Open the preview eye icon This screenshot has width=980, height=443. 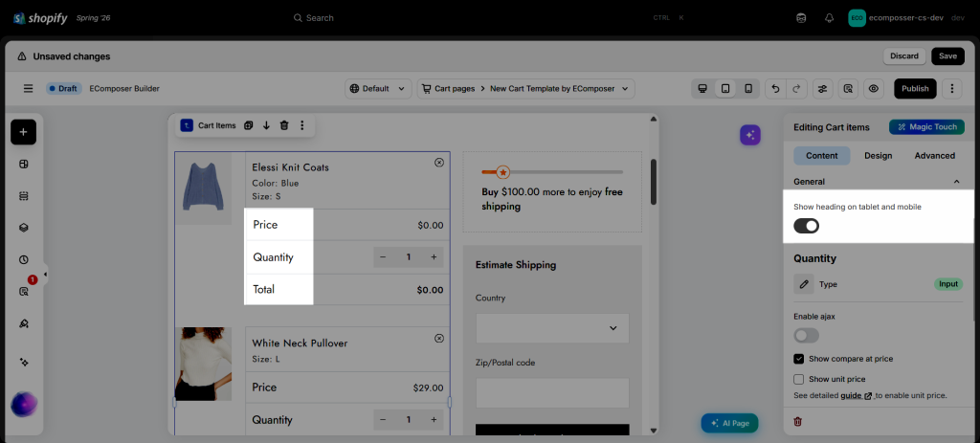click(873, 89)
